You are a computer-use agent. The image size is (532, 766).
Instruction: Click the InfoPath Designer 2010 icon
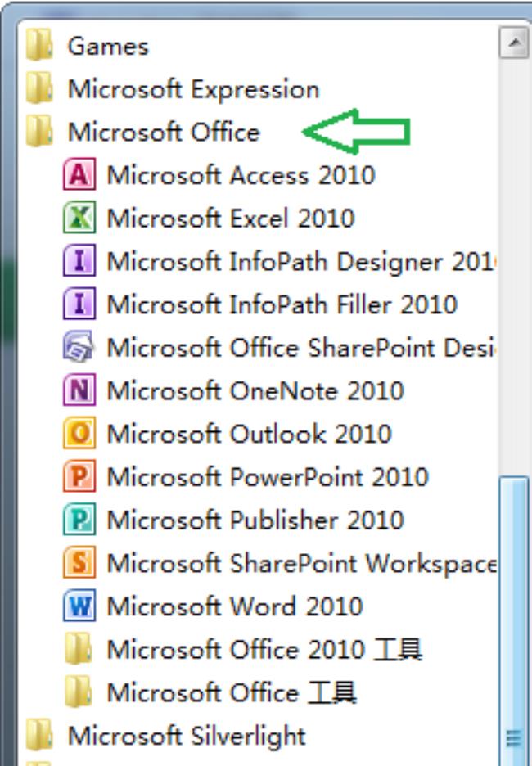(79, 262)
